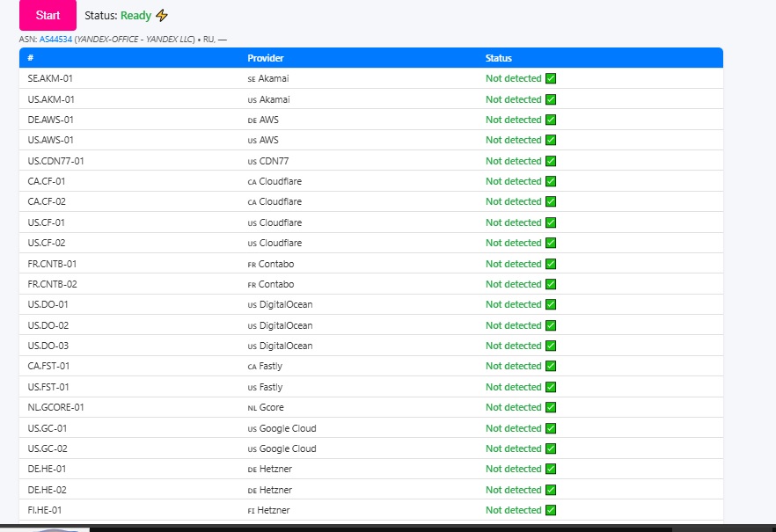Select the US.AKM-01 cell
The image size is (776, 532).
click(x=51, y=99)
